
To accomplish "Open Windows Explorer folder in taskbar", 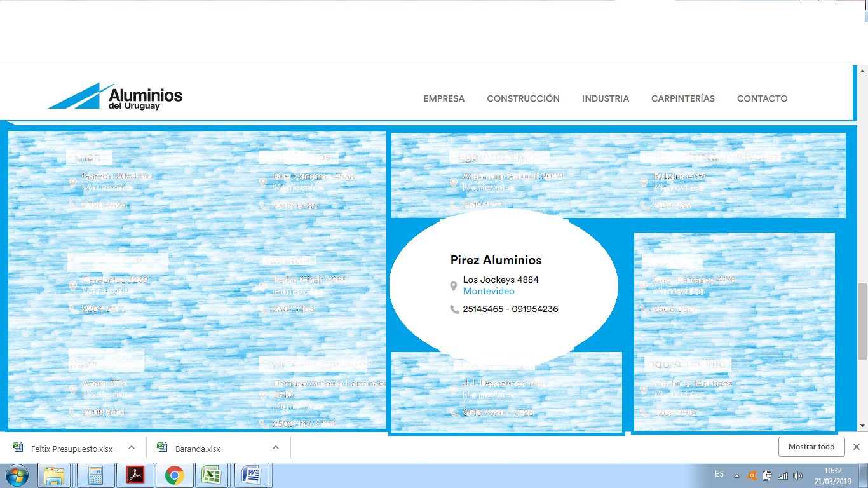I will [x=54, y=475].
